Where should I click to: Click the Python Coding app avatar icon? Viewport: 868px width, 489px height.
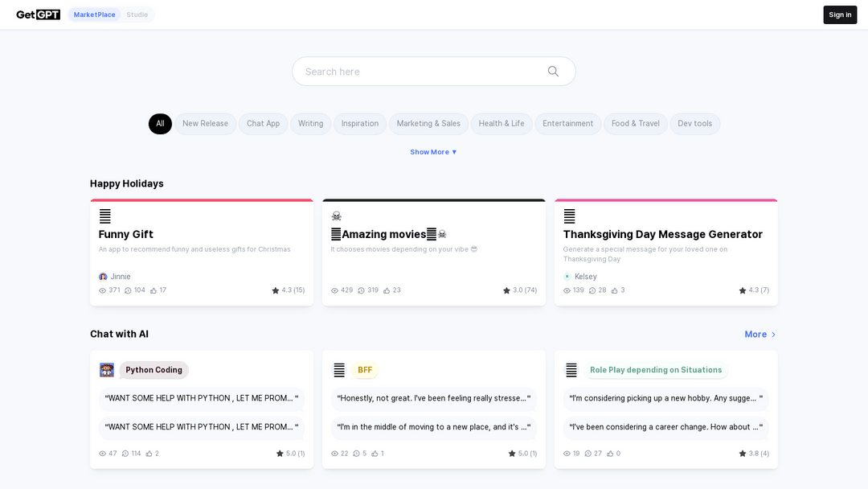(x=107, y=370)
